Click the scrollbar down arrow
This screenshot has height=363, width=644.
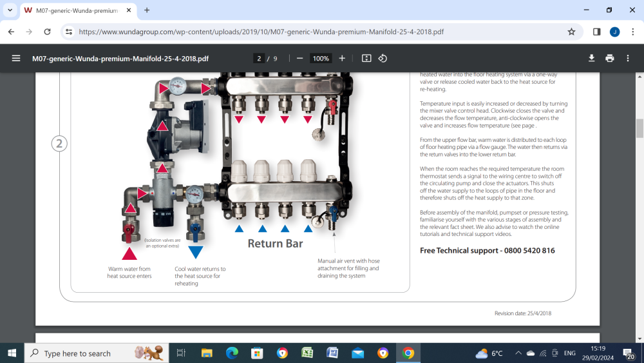[x=639, y=339]
